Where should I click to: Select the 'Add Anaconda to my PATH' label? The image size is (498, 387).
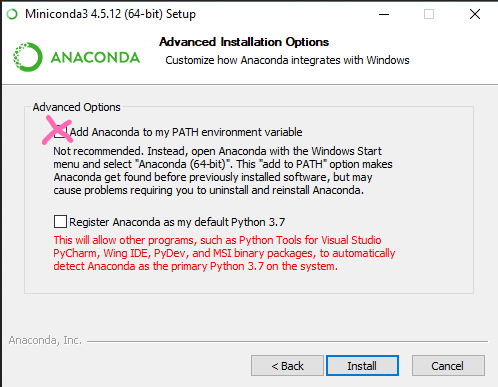(x=186, y=132)
